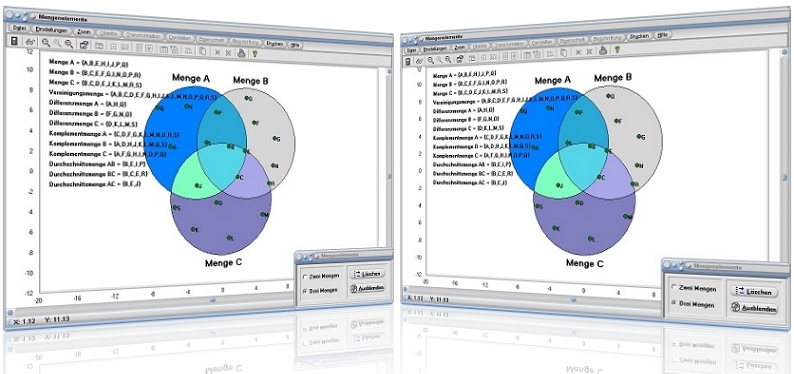
Task: Click the Löschen button in right control panel
Action: [x=754, y=292]
